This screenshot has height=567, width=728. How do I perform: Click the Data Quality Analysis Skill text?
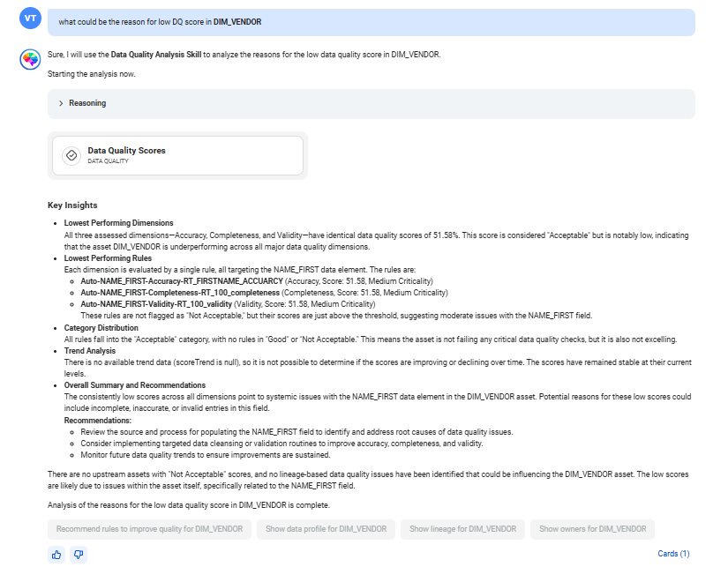pos(156,55)
